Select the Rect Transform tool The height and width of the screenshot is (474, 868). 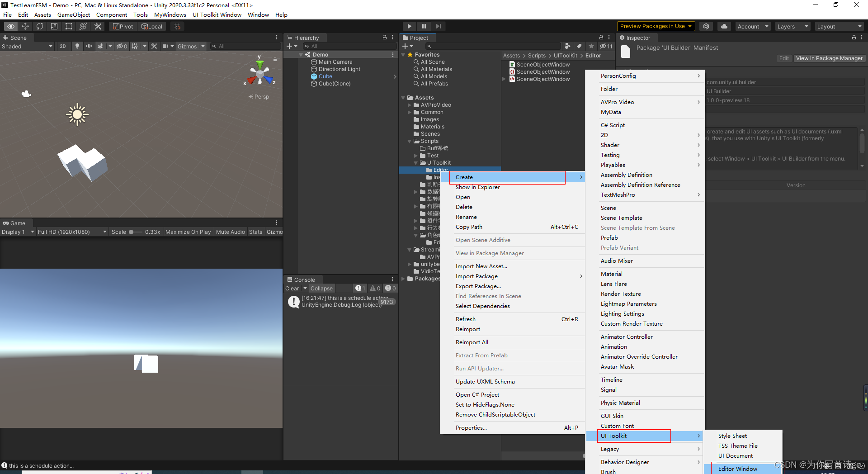pos(68,26)
